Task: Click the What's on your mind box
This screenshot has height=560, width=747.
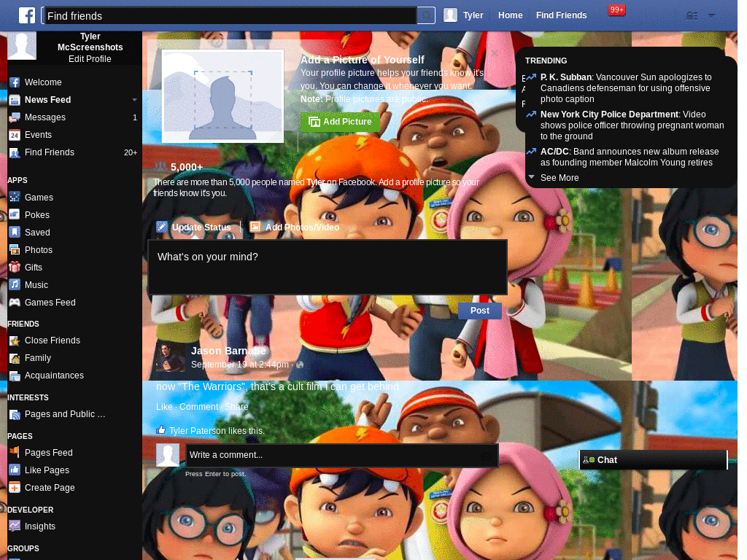Action: tap(328, 267)
